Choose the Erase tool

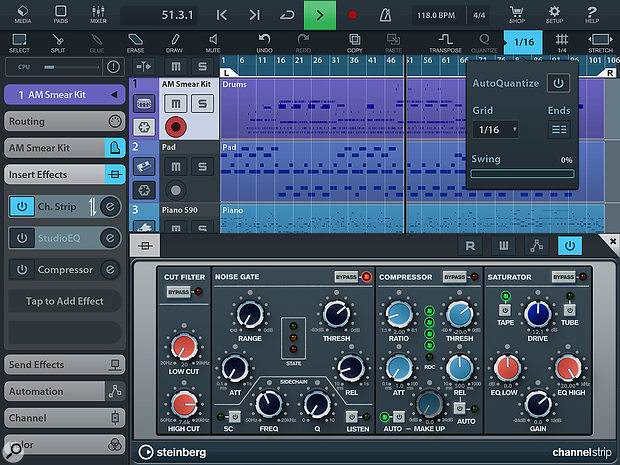point(135,43)
